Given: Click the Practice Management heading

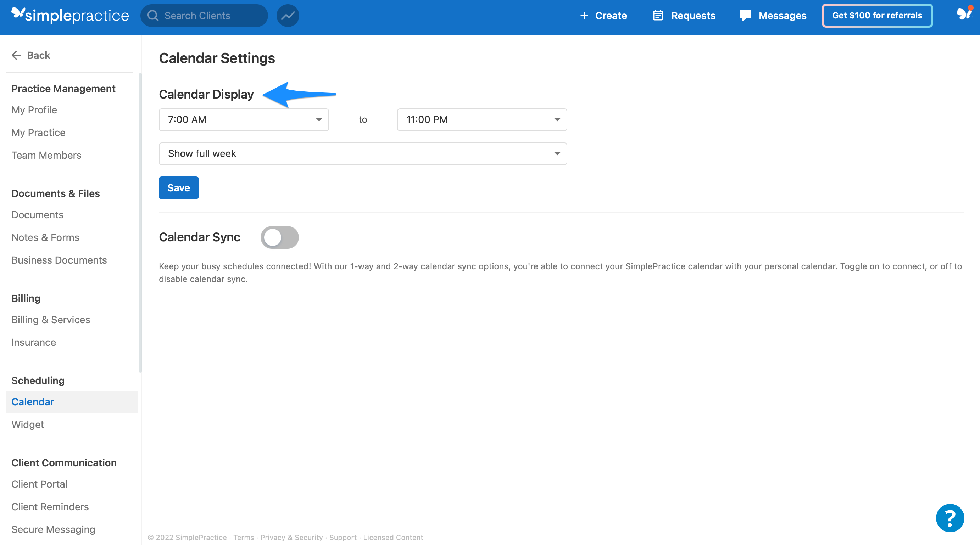Looking at the screenshot, I should pyautogui.click(x=63, y=89).
